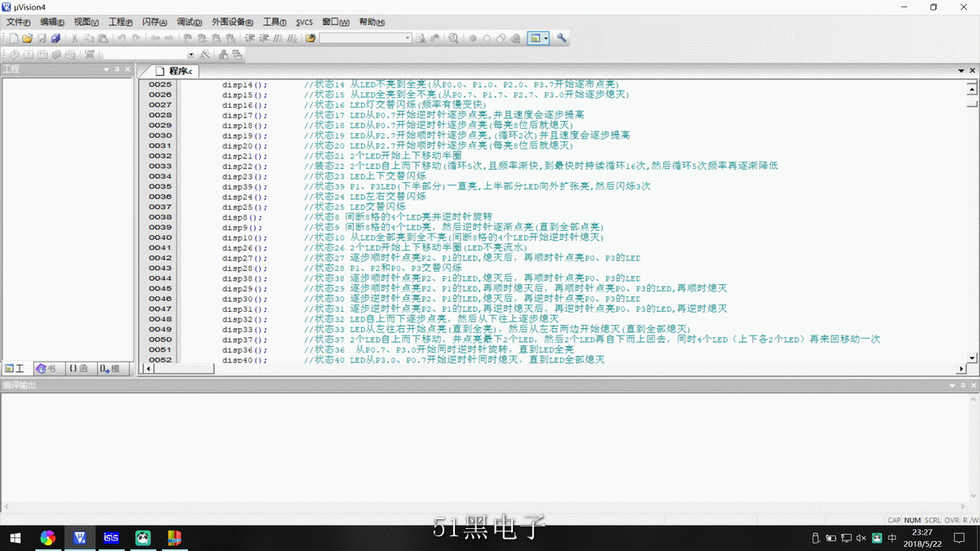Open the 工具 menu
980x551 pixels.
point(274,23)
